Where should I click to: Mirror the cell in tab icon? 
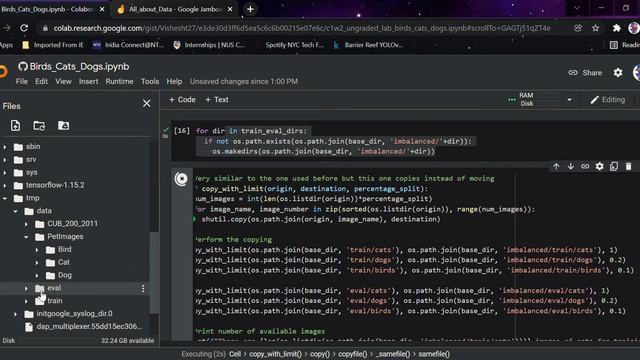click(x=614, y=166)
